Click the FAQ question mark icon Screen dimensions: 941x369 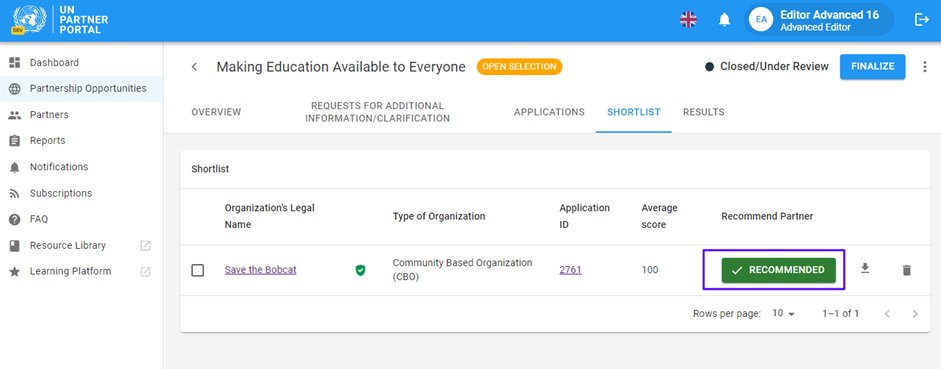click(15, 220)
